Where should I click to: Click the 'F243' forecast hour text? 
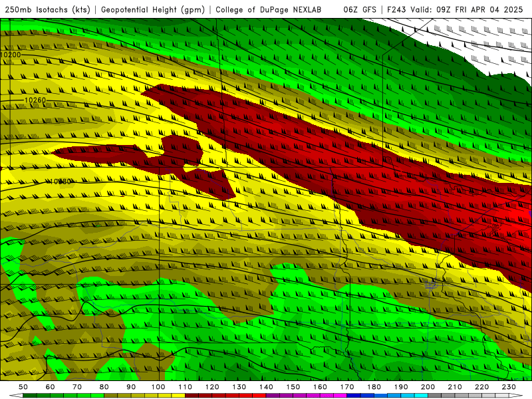[x=396, y=9]
